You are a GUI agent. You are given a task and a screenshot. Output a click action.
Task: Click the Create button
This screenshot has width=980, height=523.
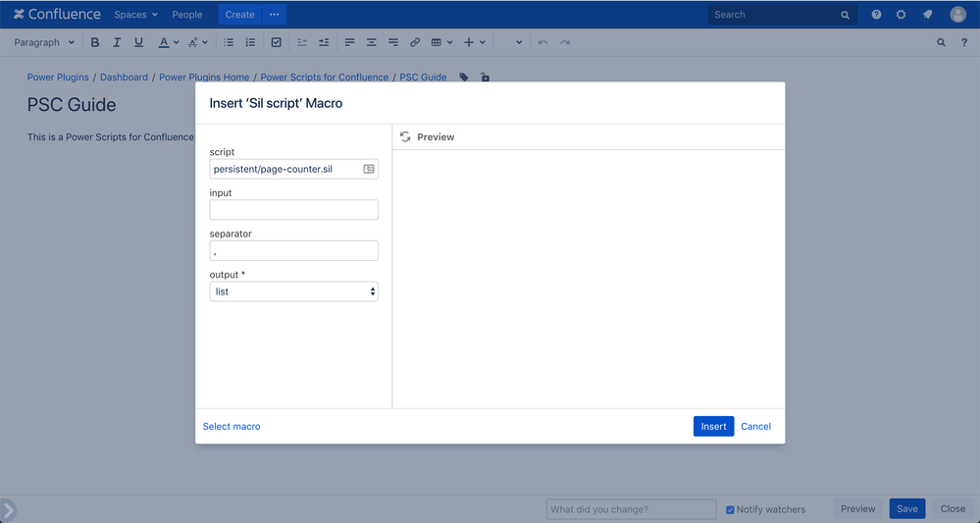pos(240,15)
